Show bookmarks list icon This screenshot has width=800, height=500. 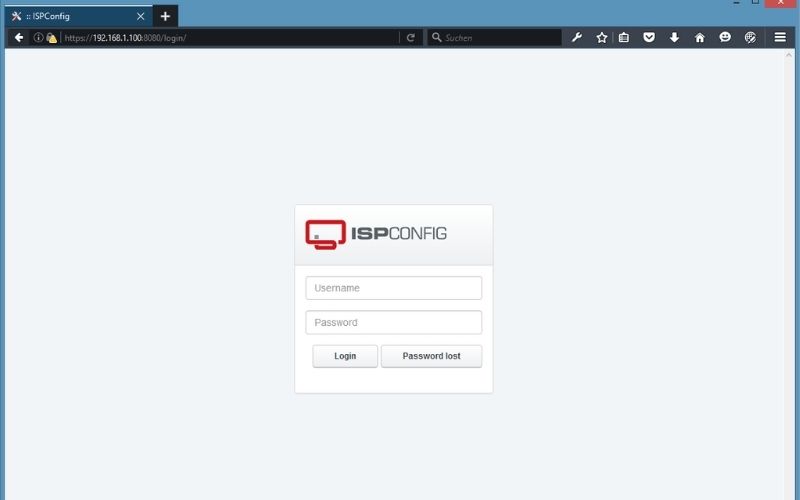click(x=624, y=37)
